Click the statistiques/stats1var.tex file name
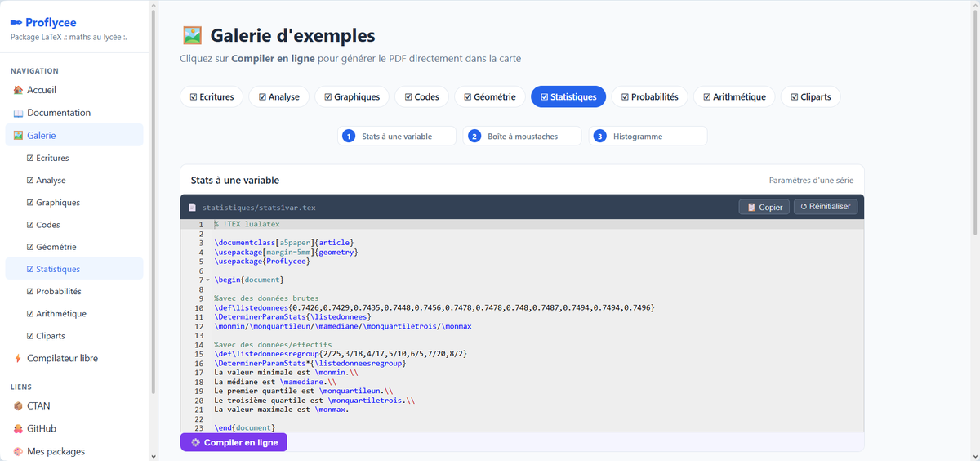980x461 pixels. [x=258, y=208]
